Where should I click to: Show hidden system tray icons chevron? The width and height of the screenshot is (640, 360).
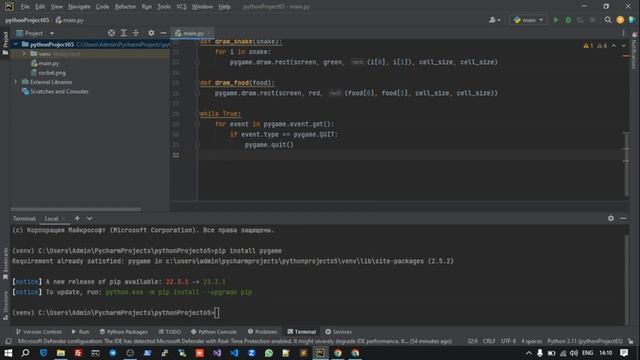[529, 353]
